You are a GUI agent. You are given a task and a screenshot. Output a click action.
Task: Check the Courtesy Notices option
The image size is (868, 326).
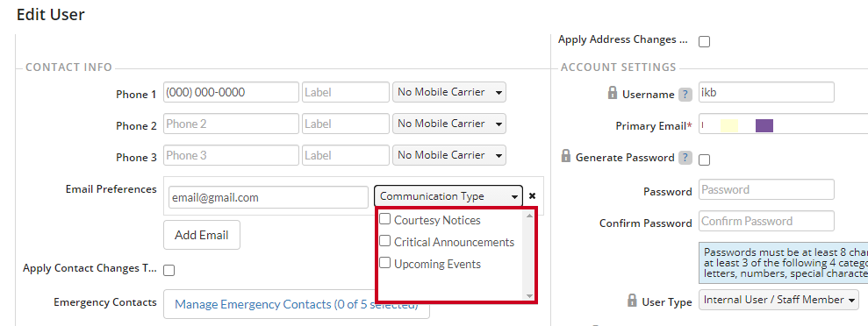click(x=384, y=219)
